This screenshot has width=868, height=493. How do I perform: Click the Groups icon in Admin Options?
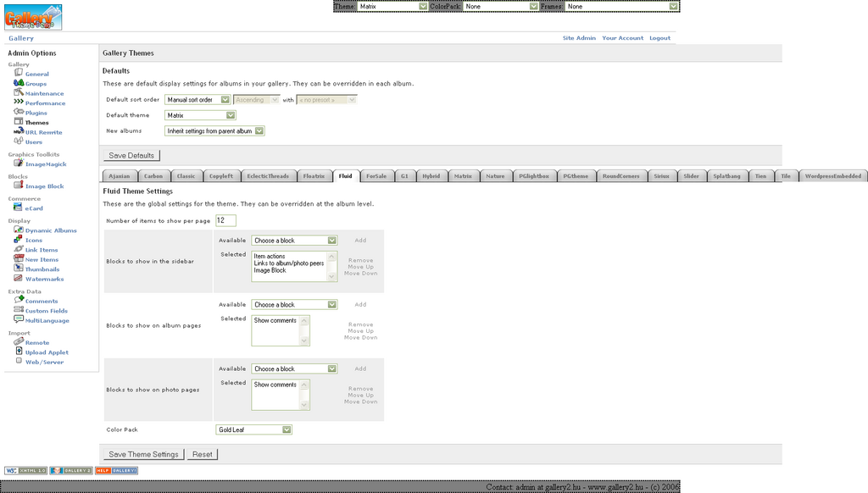coord(19,83)
